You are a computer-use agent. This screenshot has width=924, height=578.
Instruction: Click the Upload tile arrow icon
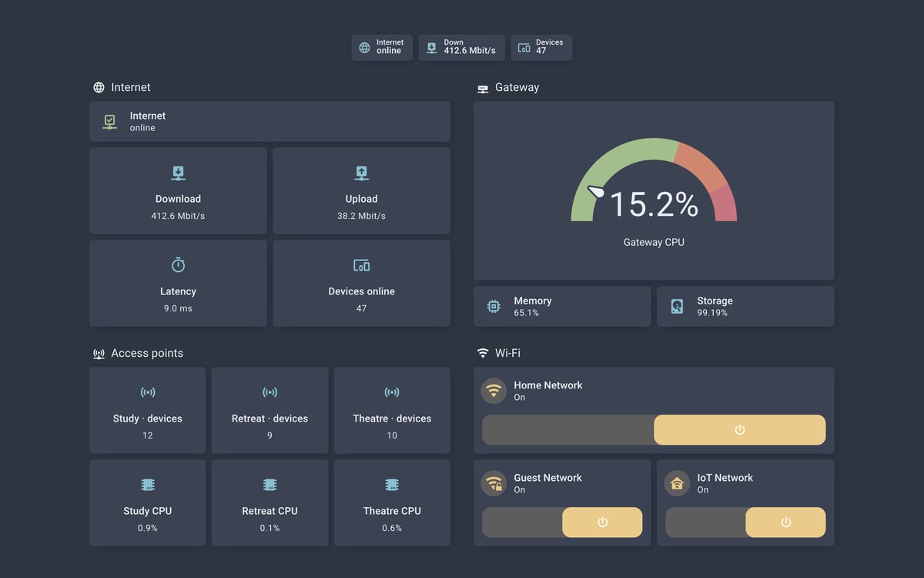(361, 173)
